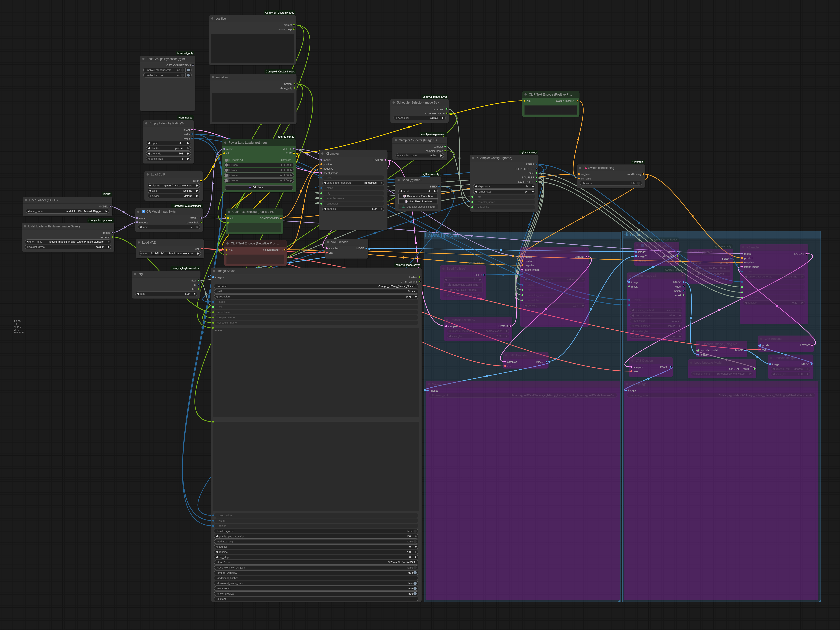Collapse the KSampler node via its title dot
Viewport: 840px width, 630px height.
[x=322, y=154]
